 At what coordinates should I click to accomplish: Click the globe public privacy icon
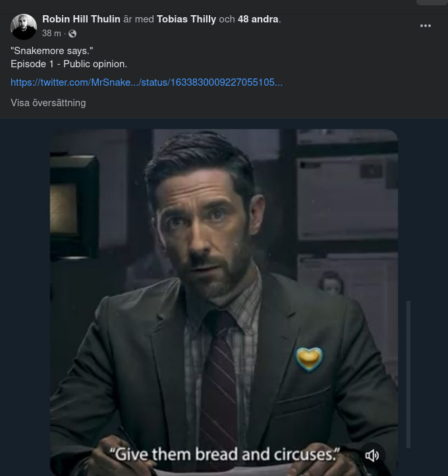click(x=72, y=34)
